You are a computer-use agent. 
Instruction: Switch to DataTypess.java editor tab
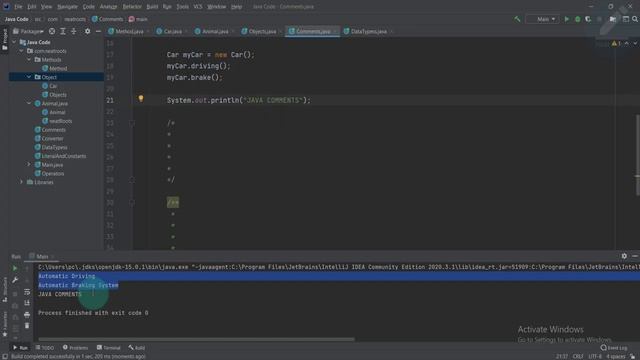[368, 31]
